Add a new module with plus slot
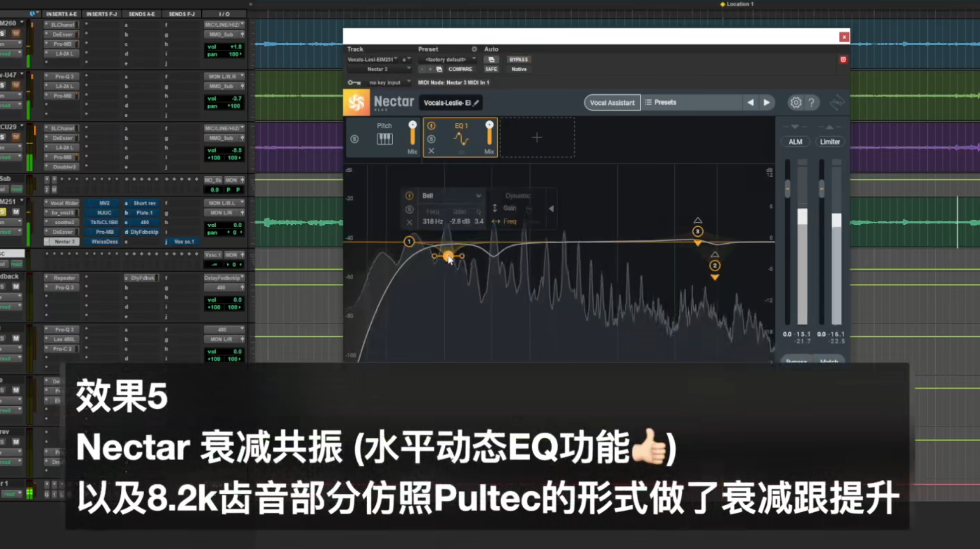 click(x=537, y=138)
